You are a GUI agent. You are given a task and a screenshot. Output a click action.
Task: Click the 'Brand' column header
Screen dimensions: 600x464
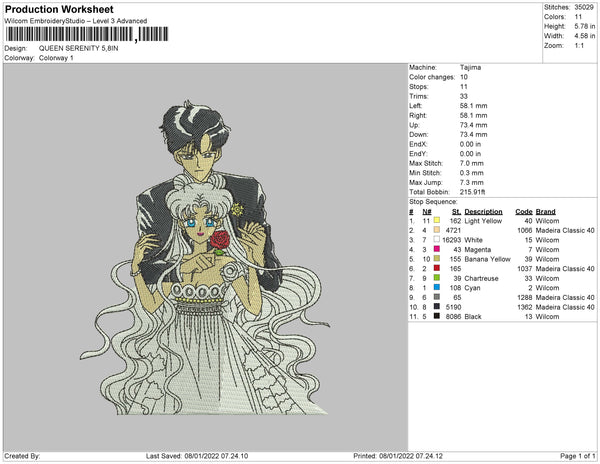[546, 212]
